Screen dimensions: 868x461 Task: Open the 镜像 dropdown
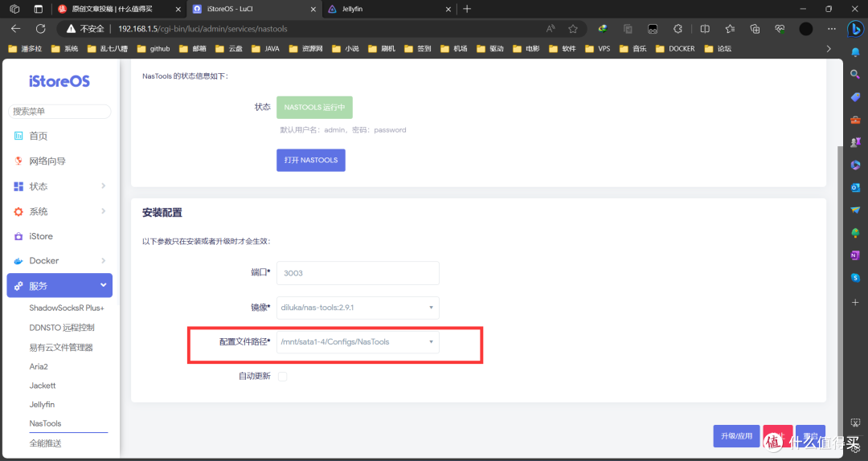coord(358,308)
